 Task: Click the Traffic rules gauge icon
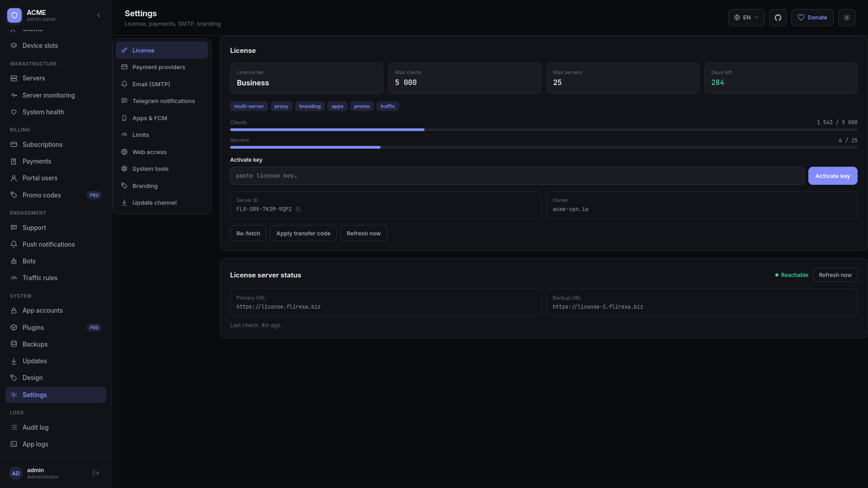click(x=14, y=278)
